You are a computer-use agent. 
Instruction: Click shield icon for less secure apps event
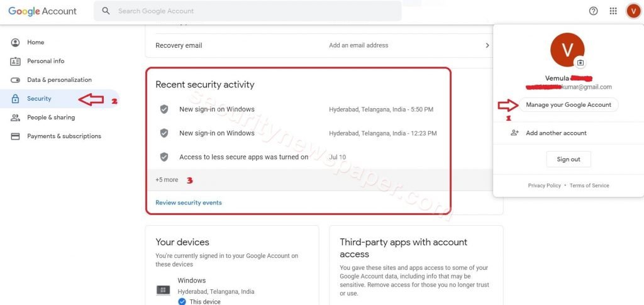click(164, 157)
